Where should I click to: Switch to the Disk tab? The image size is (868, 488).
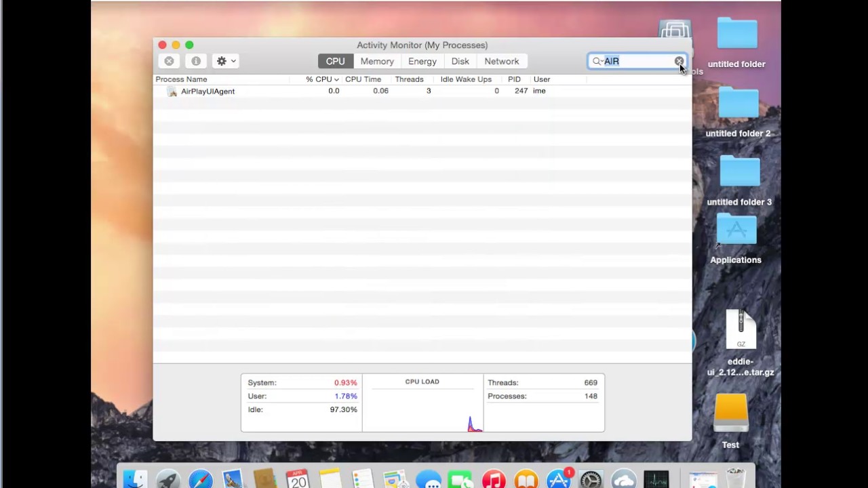460,61
